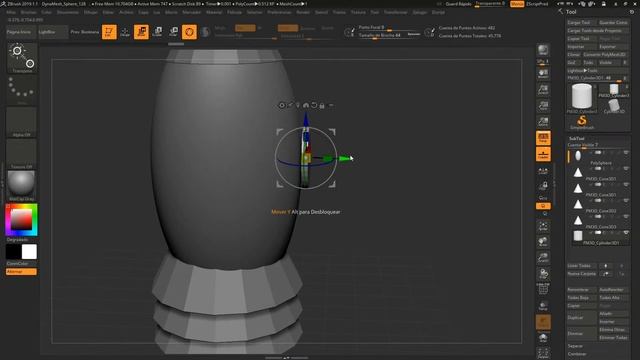Toggle the Floor grid button

(543, 154)
